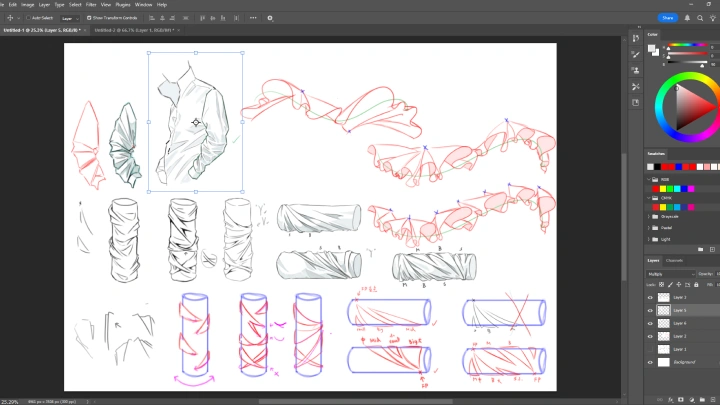Viewport: 720px width, 405px height.
Task: Click lock position icon
Action: coord(679,285)
